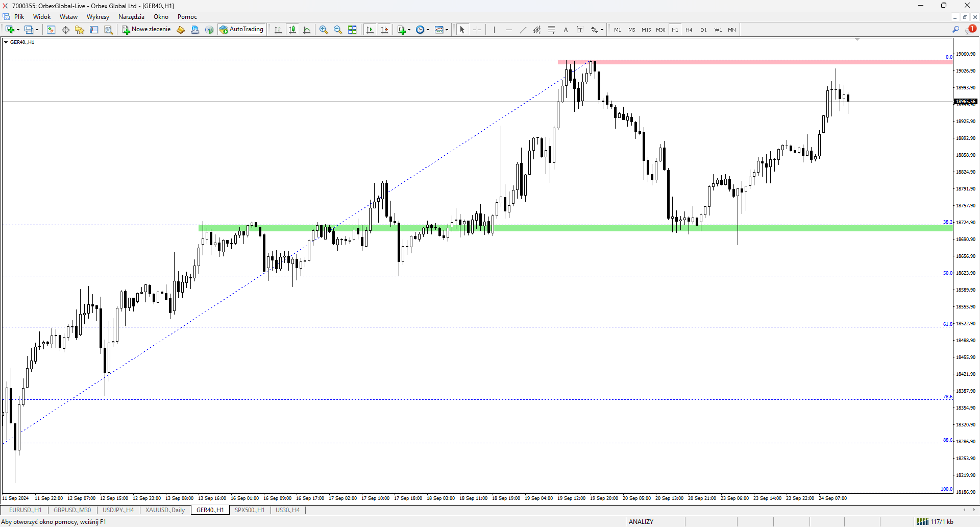Open the Widok menu
The height and width of the screenshot is (527, 980).
(42, 17)
